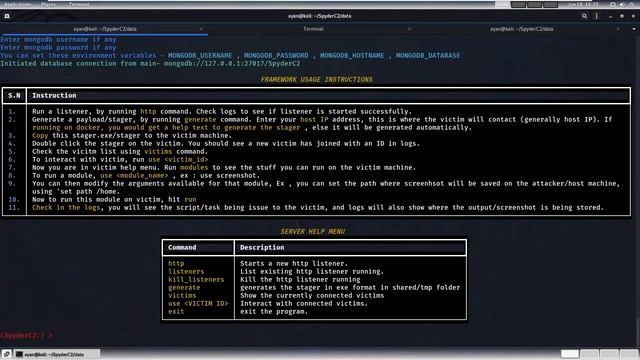Click the description 'exit the program.'

click(273, 311)
